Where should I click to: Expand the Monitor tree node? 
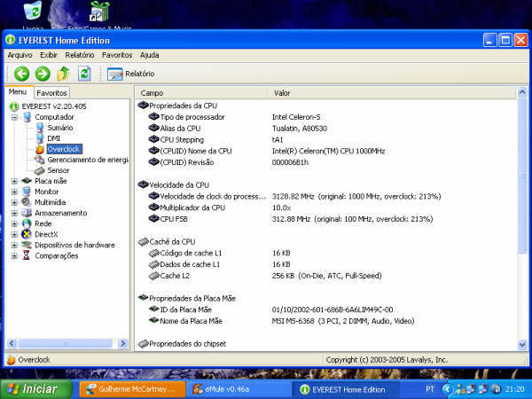pyautogui.click(x=14, y=192)
